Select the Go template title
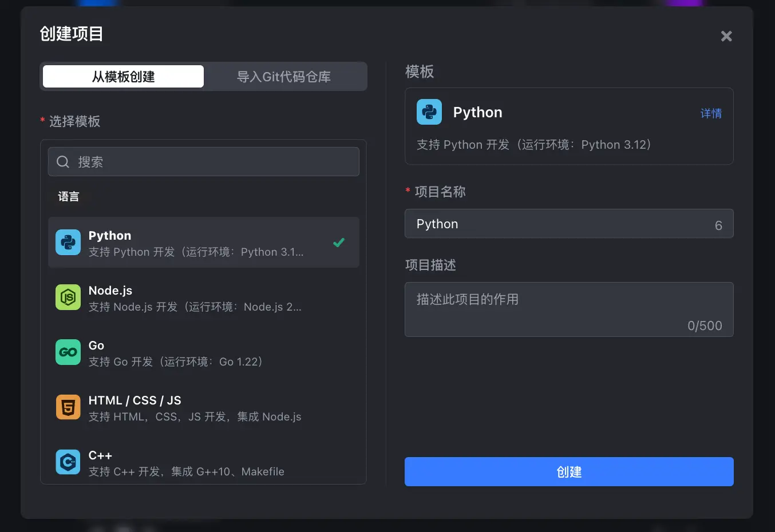Screen dimensions: 775x532 tap(96, 346)
